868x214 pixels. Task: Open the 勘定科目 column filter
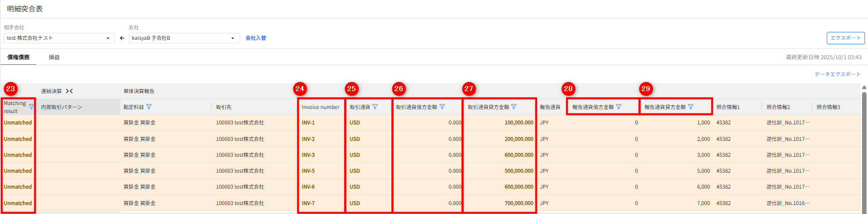tap(149, 107)
